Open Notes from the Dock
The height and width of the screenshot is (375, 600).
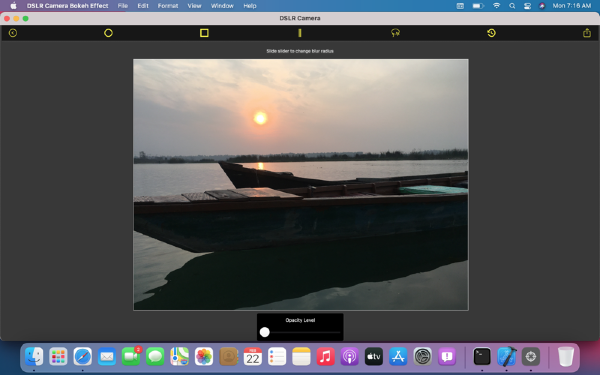pos(301,357)
